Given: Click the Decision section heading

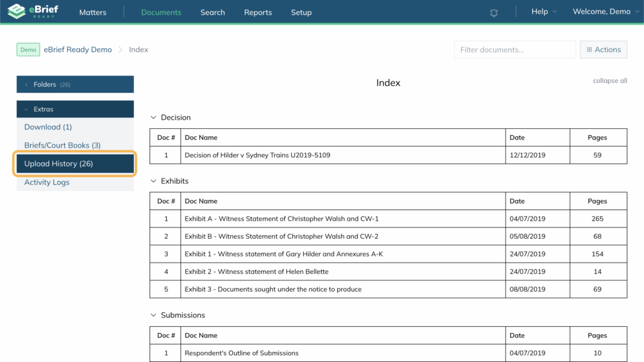Looking at the screenshot, I should coord(176,118).
